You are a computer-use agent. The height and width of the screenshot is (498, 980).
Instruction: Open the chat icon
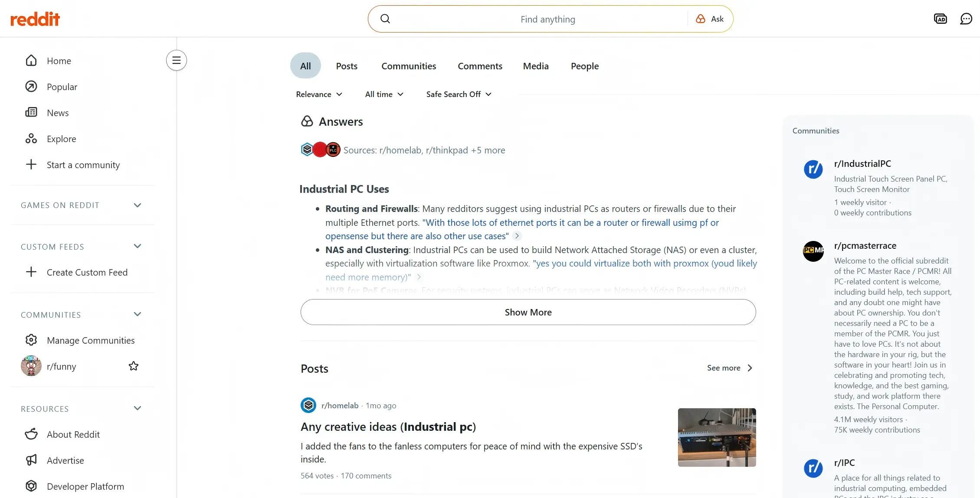(966, 19)
